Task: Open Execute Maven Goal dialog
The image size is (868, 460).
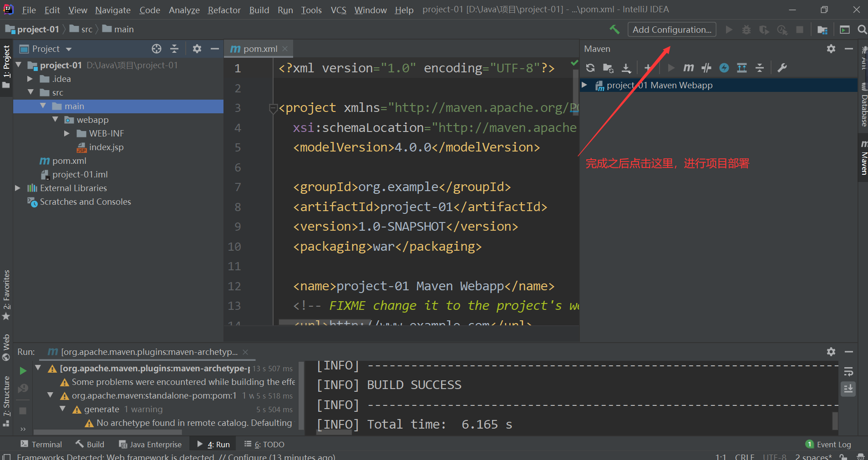Action: coord(689,68)
